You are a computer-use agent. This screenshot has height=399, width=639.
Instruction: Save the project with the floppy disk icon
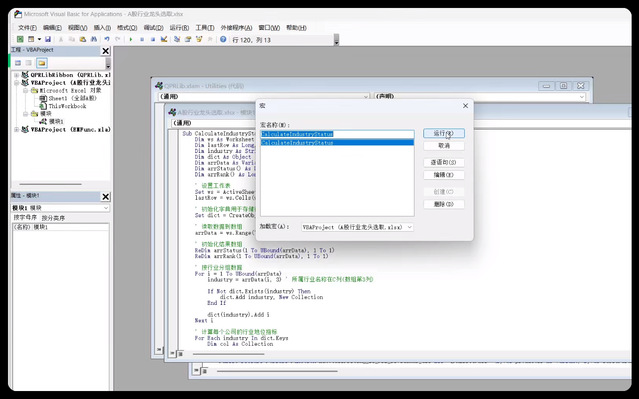click(48, 39)
